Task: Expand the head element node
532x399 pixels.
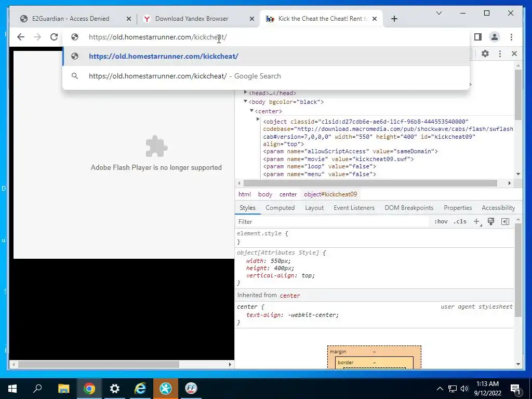Action: (x=245, y=92)
